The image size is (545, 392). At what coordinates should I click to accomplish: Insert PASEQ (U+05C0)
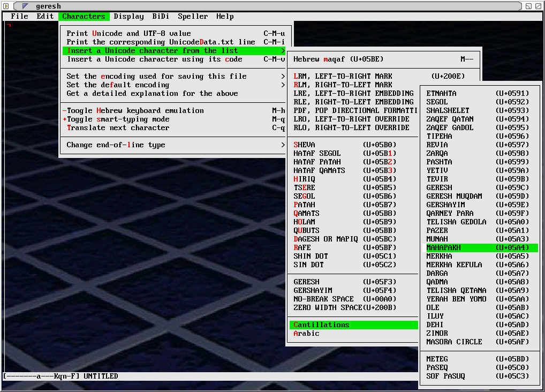pos(480,368)
